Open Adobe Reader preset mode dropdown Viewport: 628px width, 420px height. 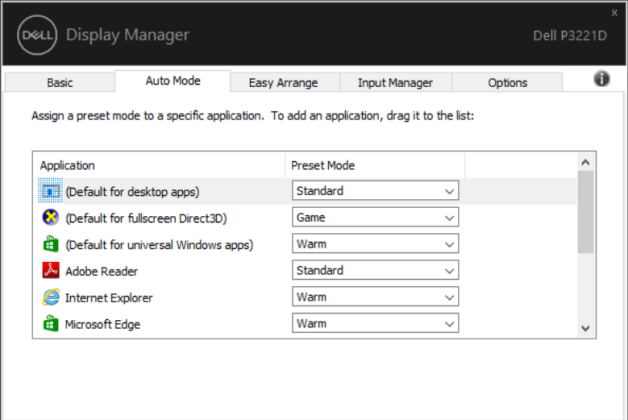click(375, 270)
